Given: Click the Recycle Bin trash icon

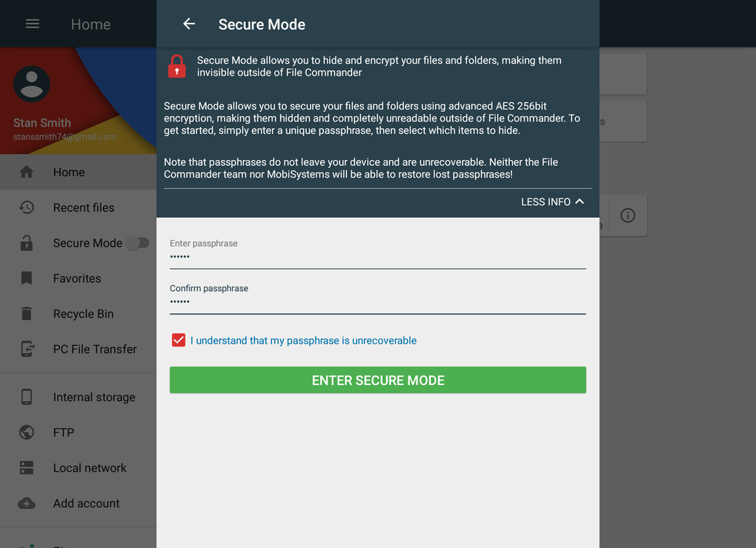Looking at the screenshot, I should [27, 314].
